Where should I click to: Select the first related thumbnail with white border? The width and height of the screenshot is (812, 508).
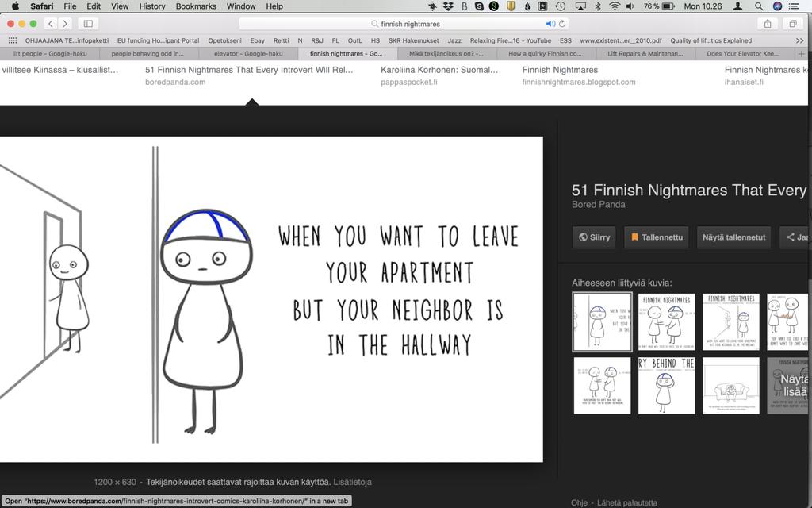[602, 322]
